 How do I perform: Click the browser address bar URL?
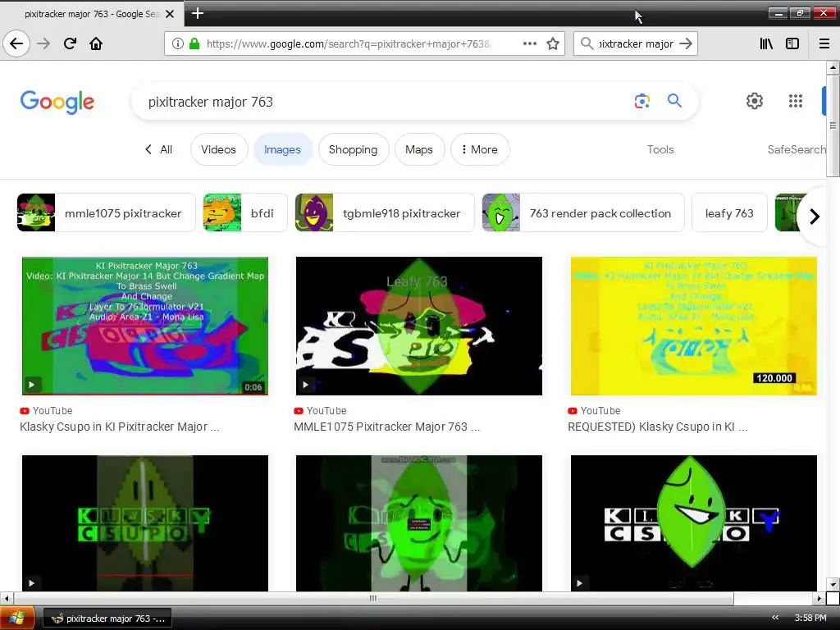coord(348,43)
